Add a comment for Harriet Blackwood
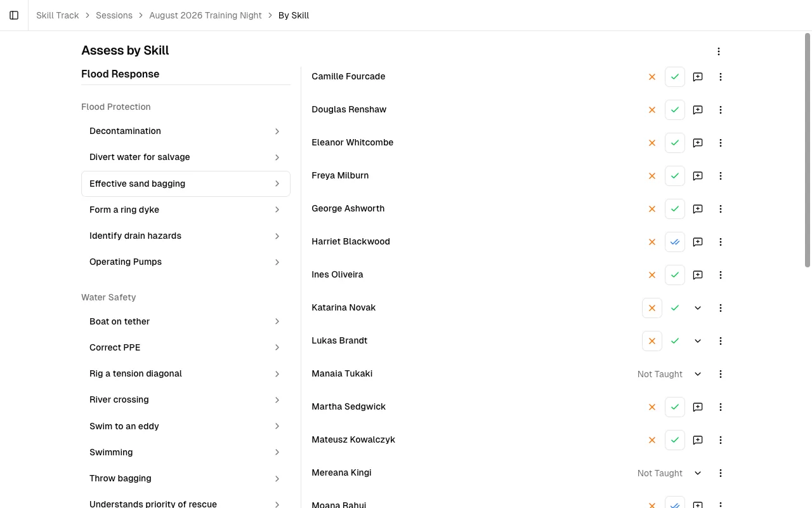Image resolution: width=812 pixels, height=508 pixels. pyautogui.click(x=698, y=242)
